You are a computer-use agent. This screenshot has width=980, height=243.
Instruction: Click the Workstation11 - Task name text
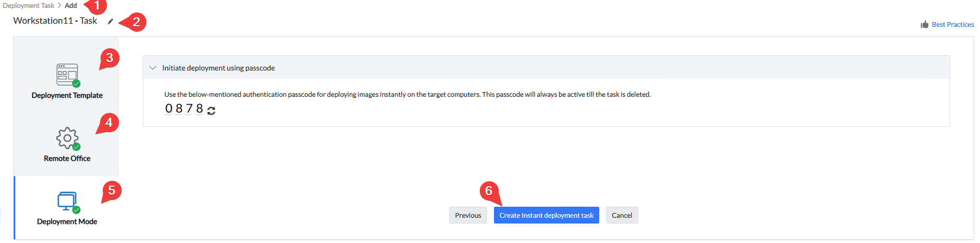click(55, 21)
